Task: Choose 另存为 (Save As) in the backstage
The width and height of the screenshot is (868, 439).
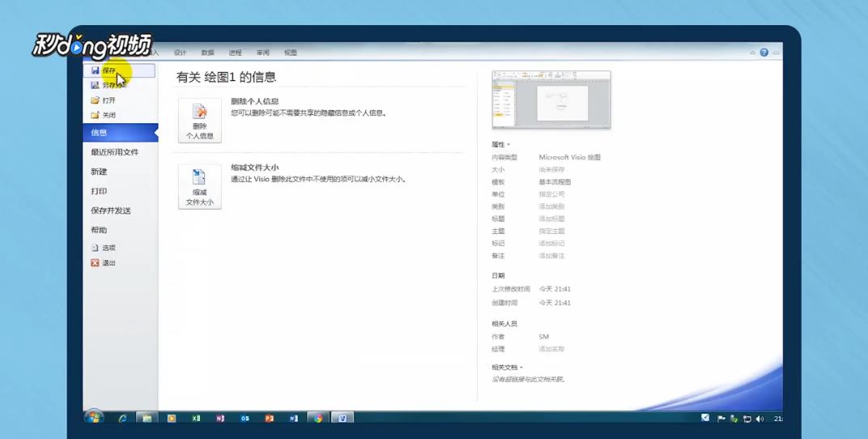Action: point(108,85)
